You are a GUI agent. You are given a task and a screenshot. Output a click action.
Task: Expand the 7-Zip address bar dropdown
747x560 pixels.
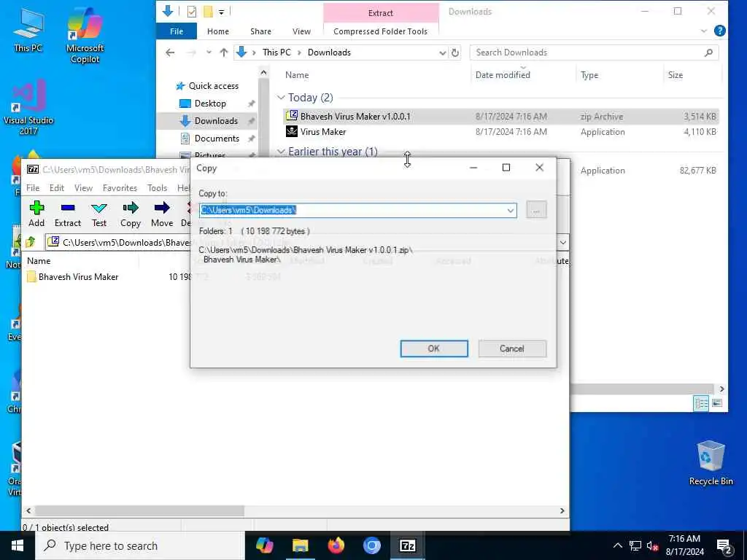[x=562, y=242]
